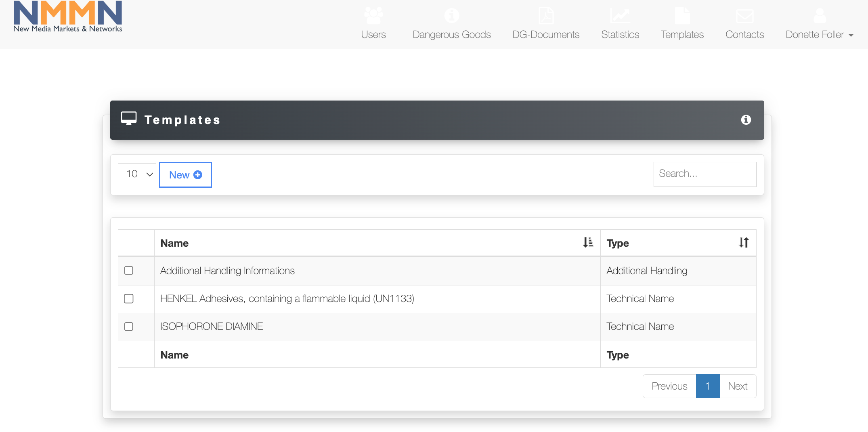This screenshot has height=432, width=868.
Task: Click the New template button
Action: [185, 175]
